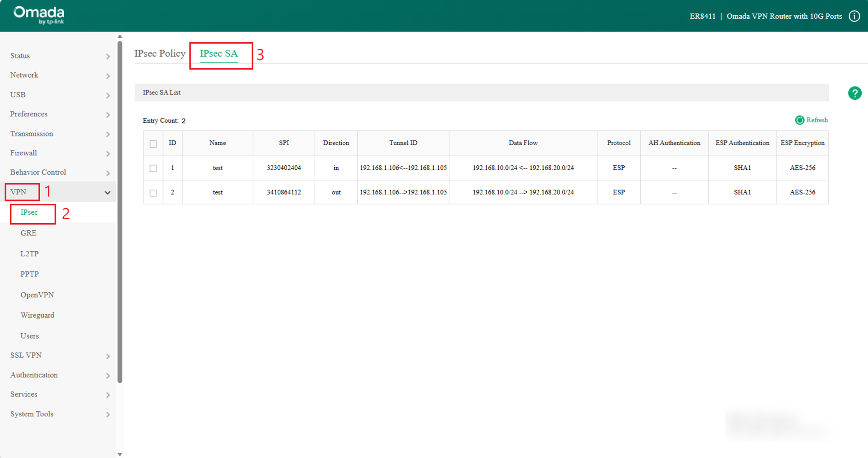Open the OpenVPN settings page
The image size is (868, 458).
pos(37,294)
